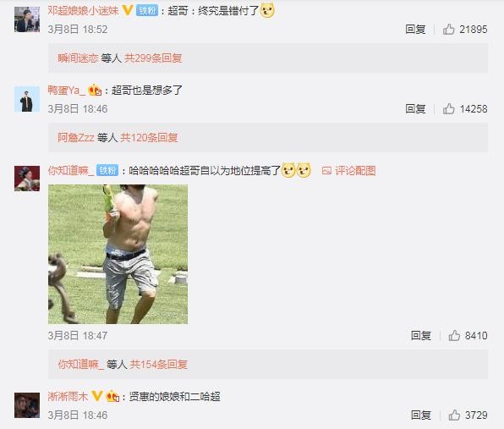Reply to 鸭蛋Ya_'s comment
The height and width of the screenshot is (429, 504).
pyautogui.click(x=415, y=109)
